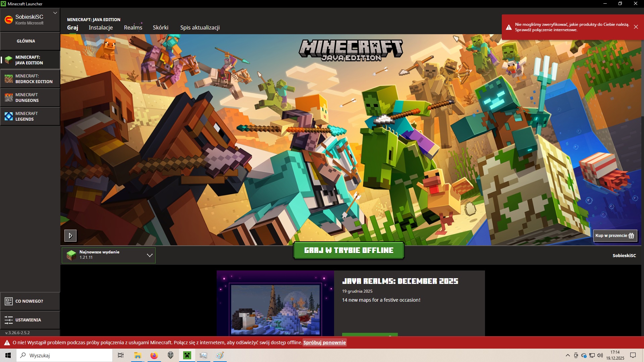Select Minecraft Dungeons in sidebar
This screenshot has height=362, width=644.
(x=30, y=98)
